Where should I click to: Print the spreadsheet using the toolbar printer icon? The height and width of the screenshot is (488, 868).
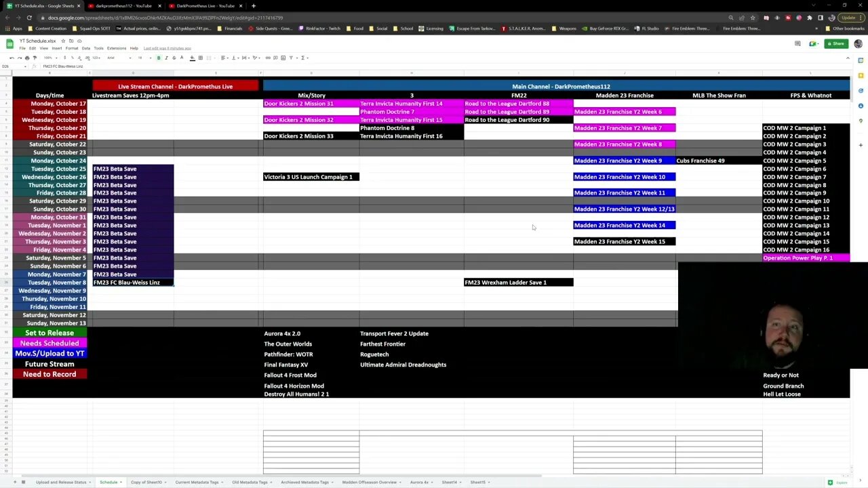coord(27,58)
